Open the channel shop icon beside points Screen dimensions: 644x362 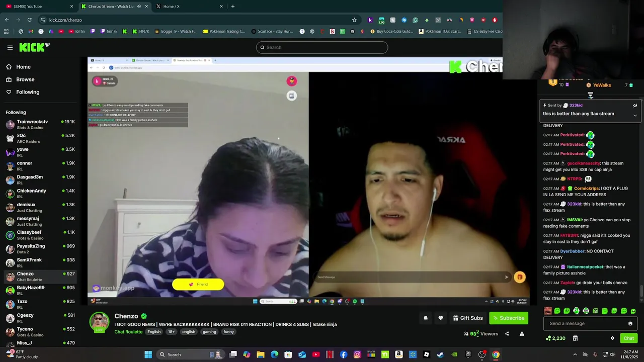click(575, 338)
